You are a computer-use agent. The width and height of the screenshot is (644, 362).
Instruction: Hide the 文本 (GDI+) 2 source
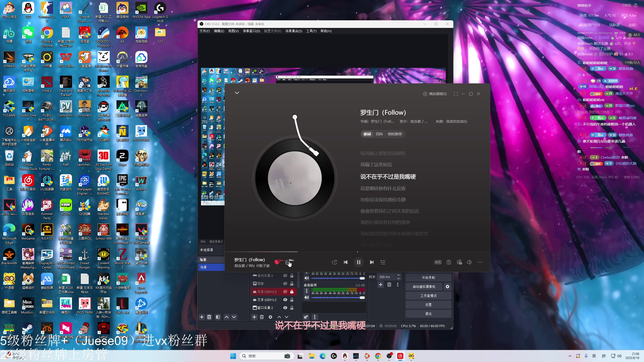click(285, 300)
